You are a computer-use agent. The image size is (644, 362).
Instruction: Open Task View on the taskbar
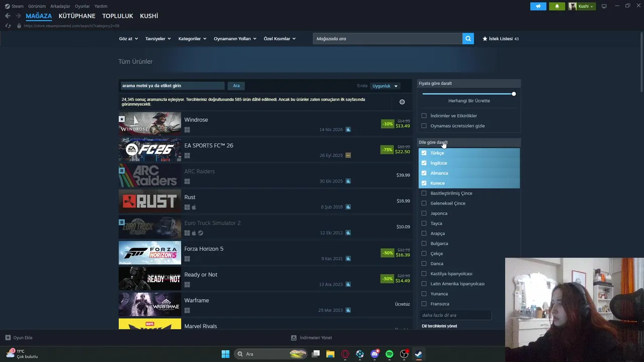(x=315, y=354)
